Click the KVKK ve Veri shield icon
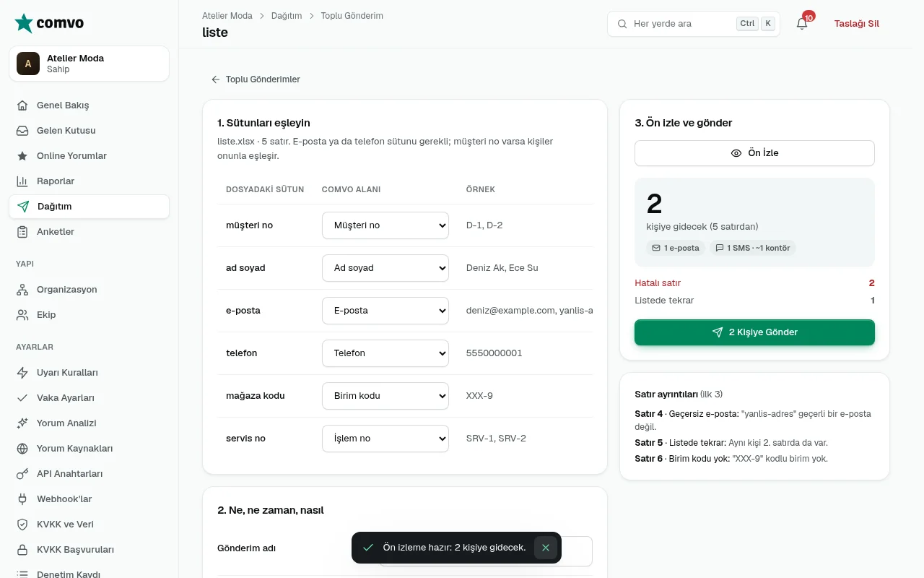 pyautogui.click(x=22, y=525)
